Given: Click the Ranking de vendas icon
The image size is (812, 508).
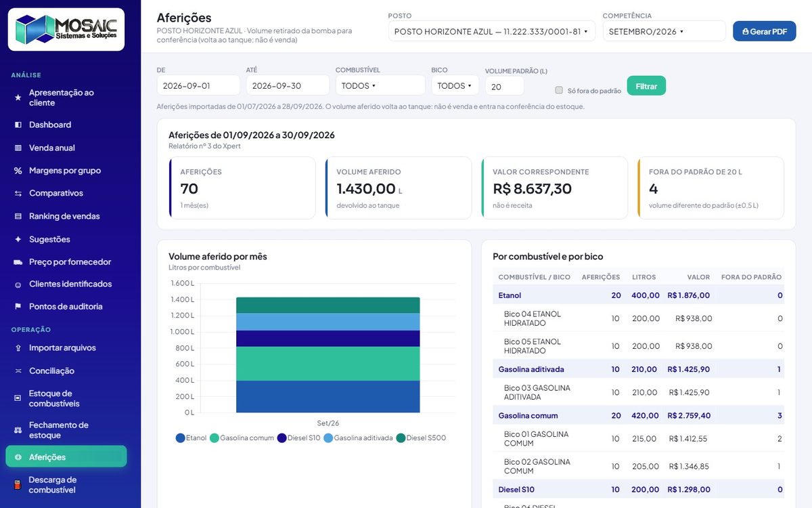Looking at the screenshot, I should coord(18,217).
